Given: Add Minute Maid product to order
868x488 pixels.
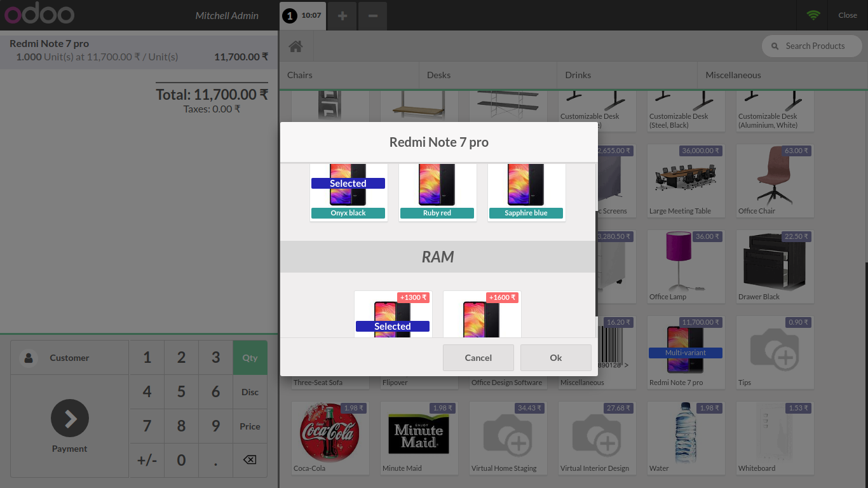Looking at the screenshot, I should point(419,438).
